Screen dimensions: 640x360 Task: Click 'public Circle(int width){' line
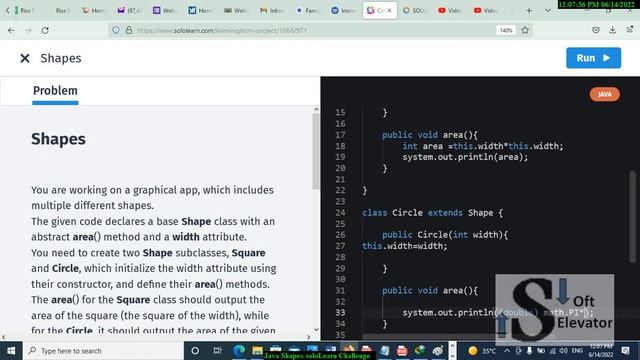coord(445,235)
